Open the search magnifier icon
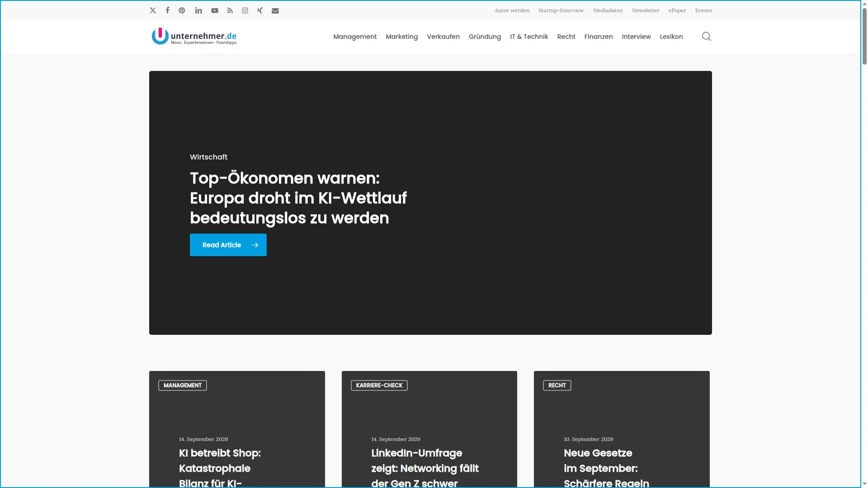Screen dimensions: 868x488 [706, 36]
